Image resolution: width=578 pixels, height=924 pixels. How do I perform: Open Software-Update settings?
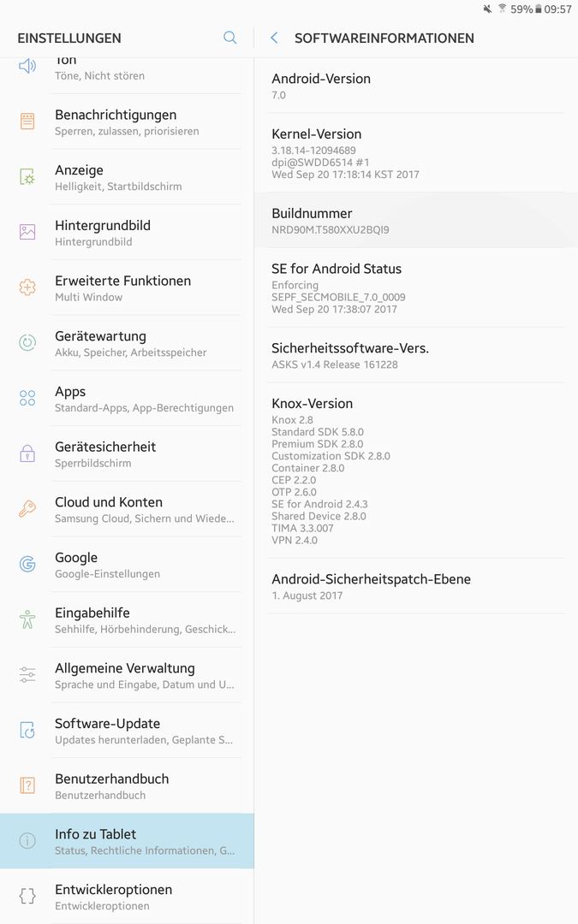(x=127, y=731)
